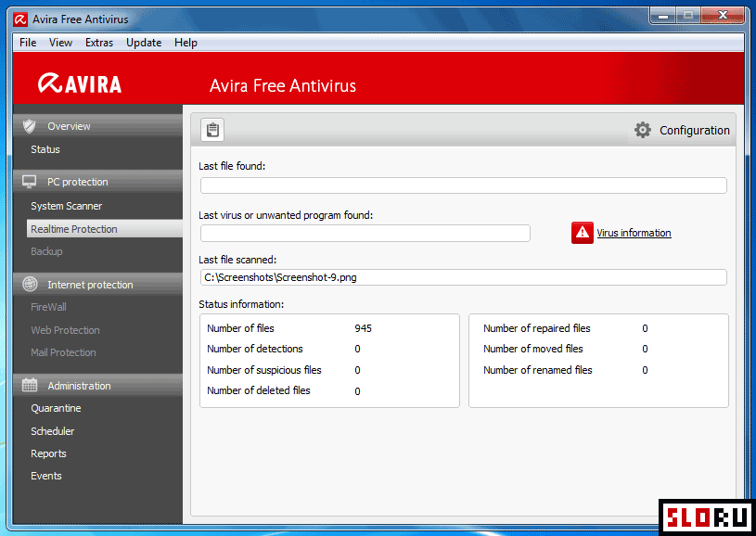Click the Internet protection globe icon
Image resolution: width=756 pixels, height=536 pixels.
click(30, 285)
